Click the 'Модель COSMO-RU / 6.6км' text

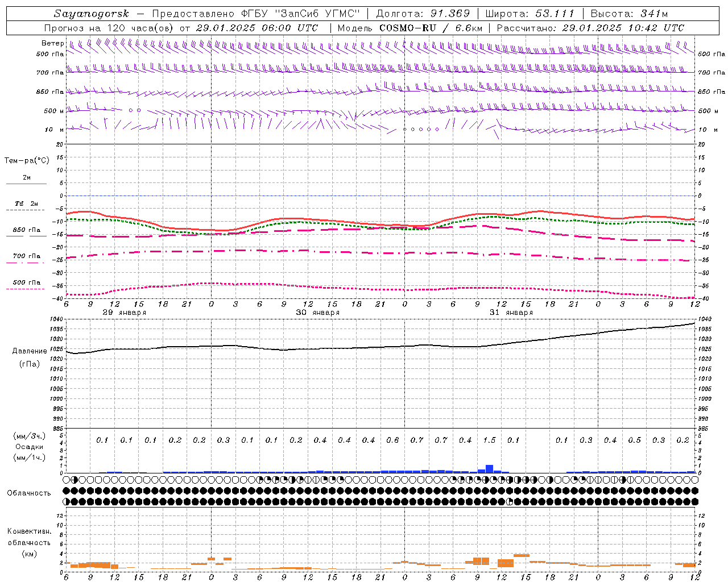click(410, 28)
